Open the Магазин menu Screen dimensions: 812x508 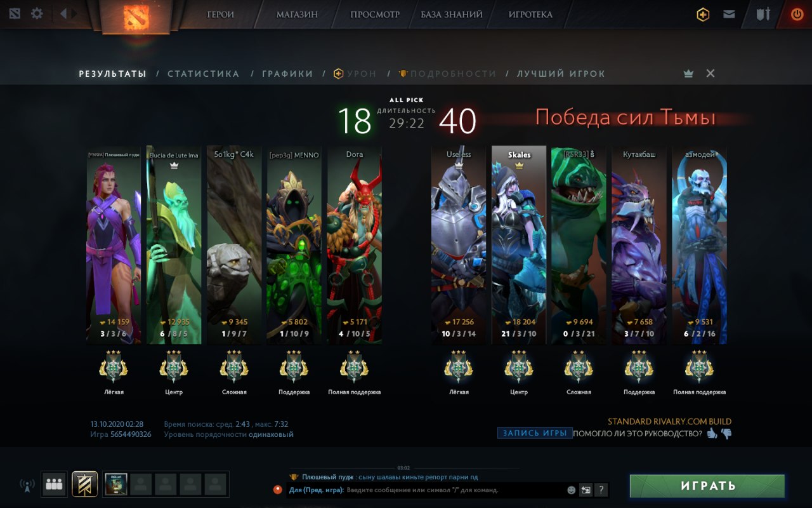point(298,14)
